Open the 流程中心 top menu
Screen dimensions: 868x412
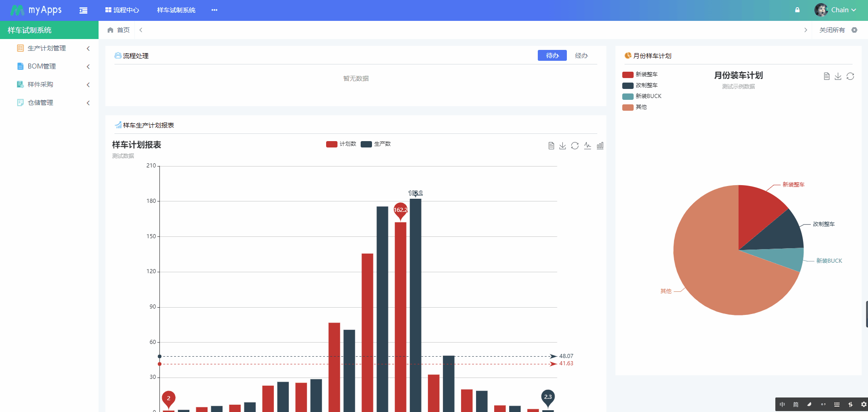pyautogui.click(x=122, y=10)
